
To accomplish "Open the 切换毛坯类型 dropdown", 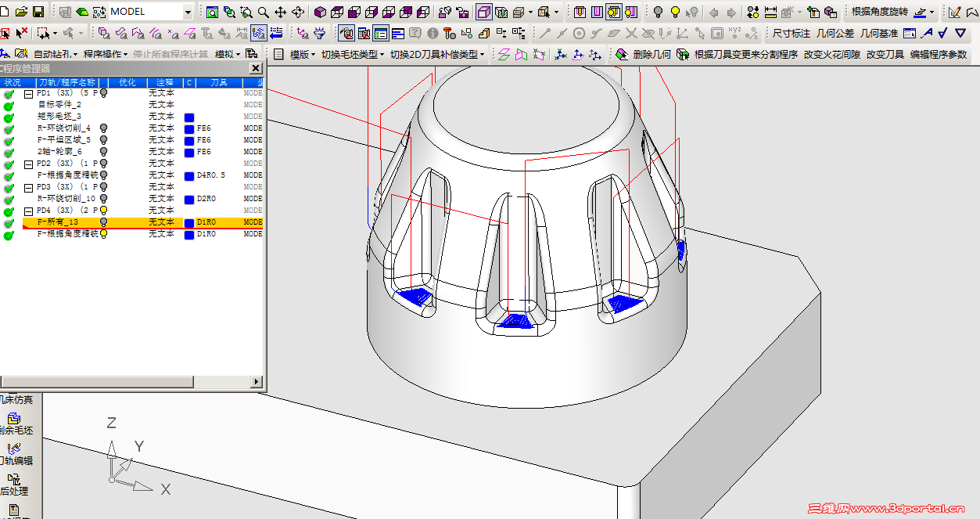I will [x=352, y=54].
